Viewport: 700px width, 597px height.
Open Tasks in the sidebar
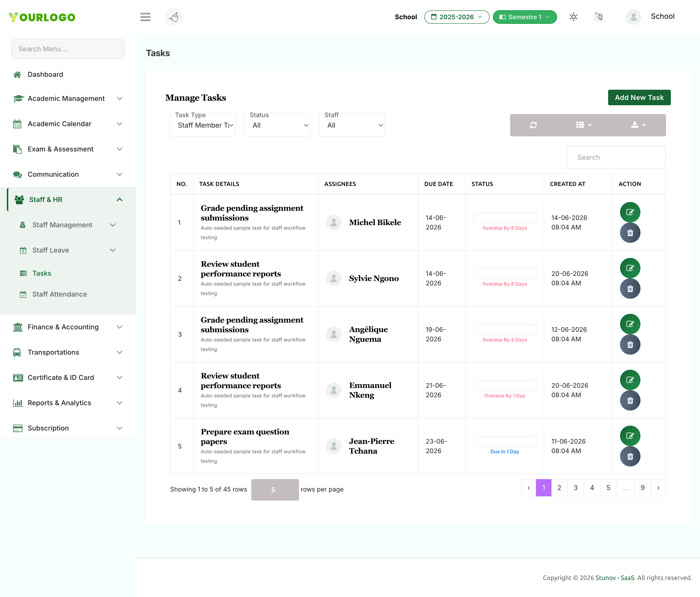[42, 273]
